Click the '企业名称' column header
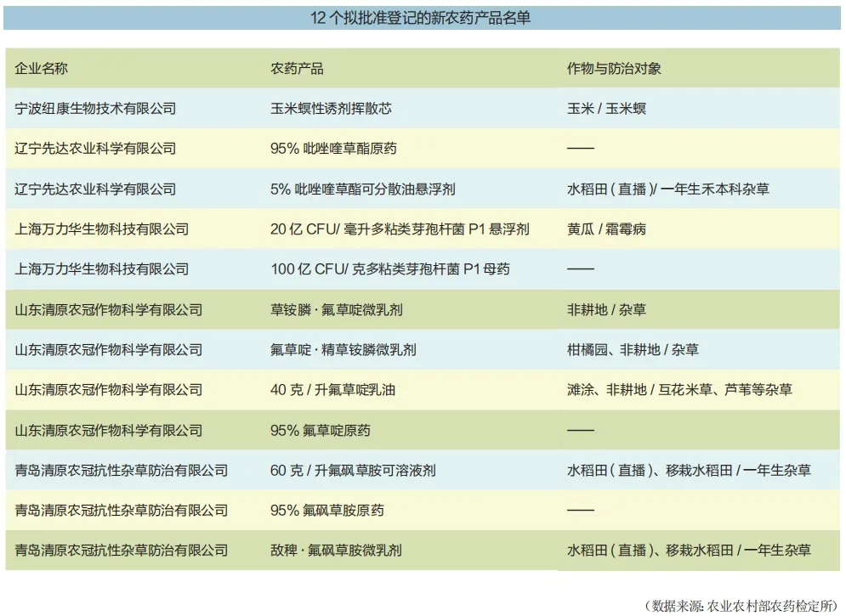This screenshot has height=616, width=846. [x=41, y=69]
